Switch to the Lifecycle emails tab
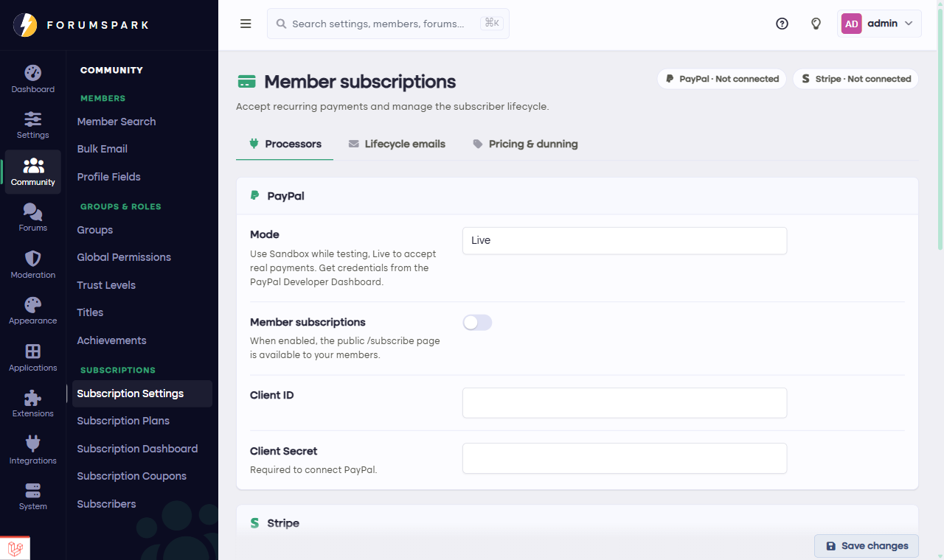 coord(397,144)
